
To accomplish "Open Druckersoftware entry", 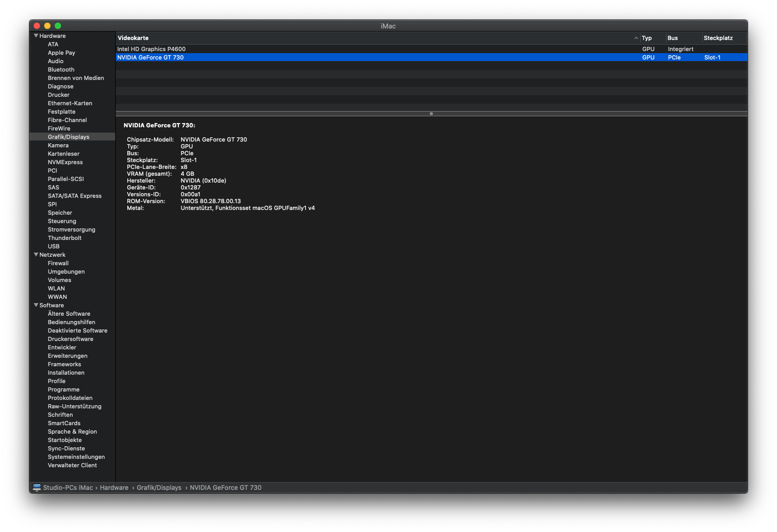I will (70, 339).
